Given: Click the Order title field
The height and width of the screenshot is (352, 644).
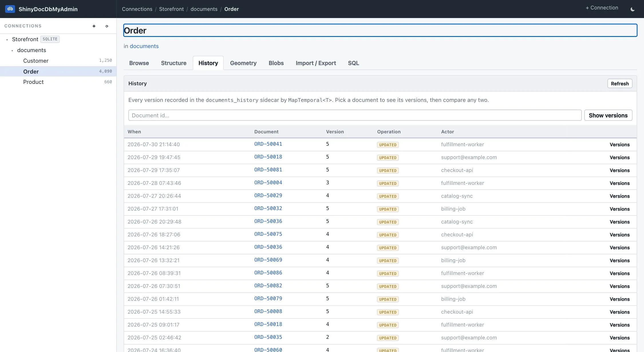Looking at the screenshot, I should point(380,30).
